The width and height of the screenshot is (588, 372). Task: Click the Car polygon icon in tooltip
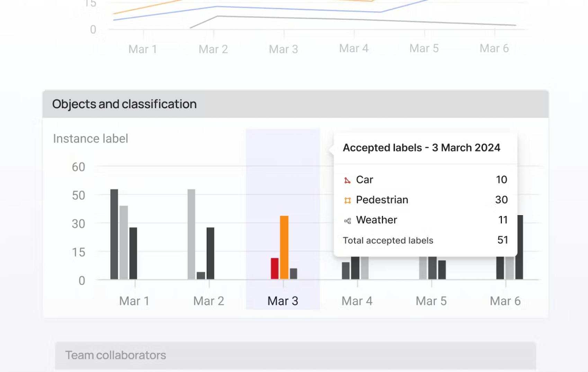tap(347, 180)
